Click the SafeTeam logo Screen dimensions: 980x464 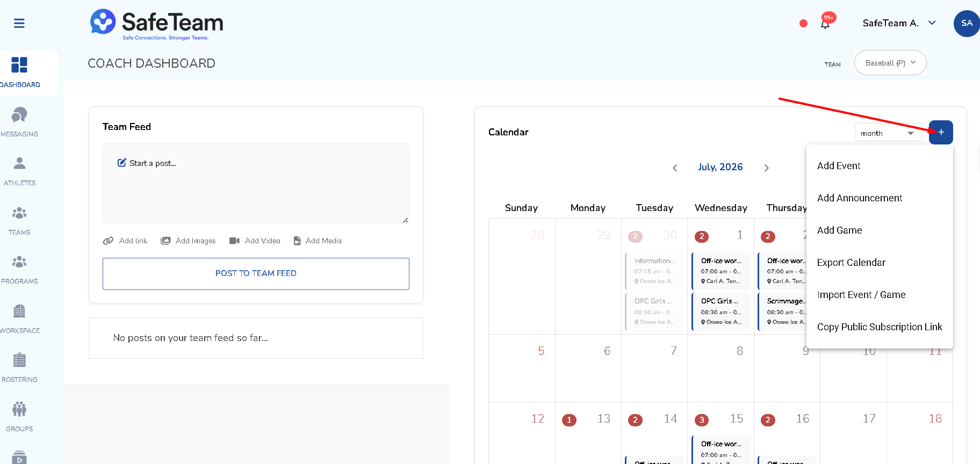[x=156, y=24]
